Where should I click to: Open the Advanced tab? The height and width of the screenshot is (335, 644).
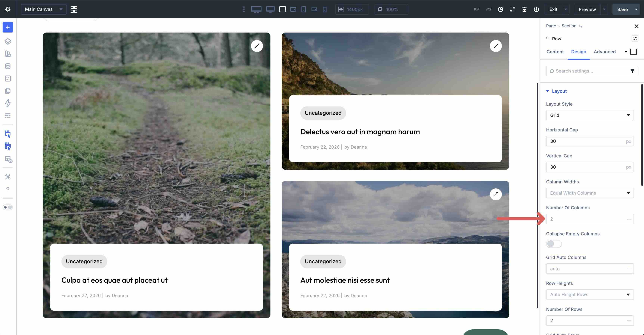[x=605, y=52]
